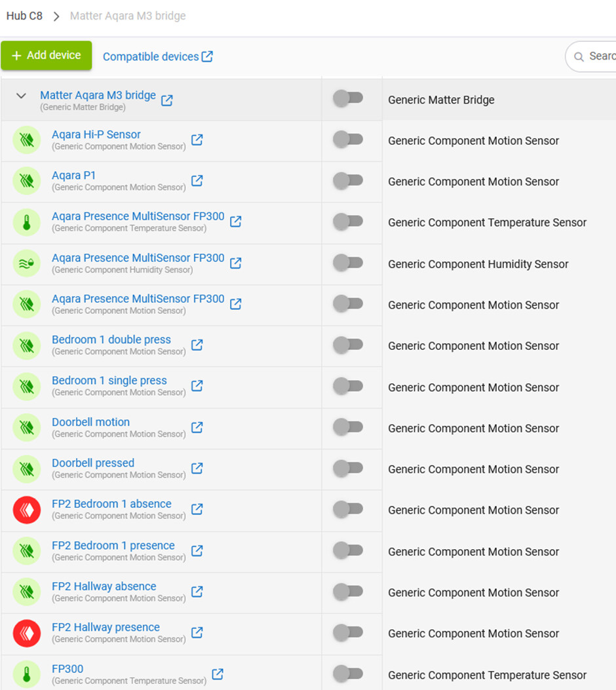Toggle the switch for Bedroom 1 single press
The image size is (616, 690).
[x=348, y=385]
